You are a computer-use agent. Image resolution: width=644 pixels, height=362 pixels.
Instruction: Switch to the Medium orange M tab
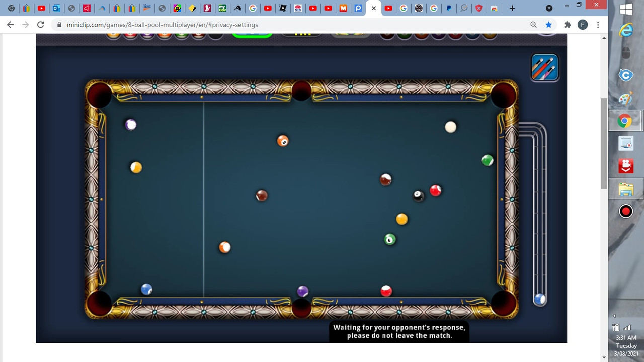pos(343,8)
